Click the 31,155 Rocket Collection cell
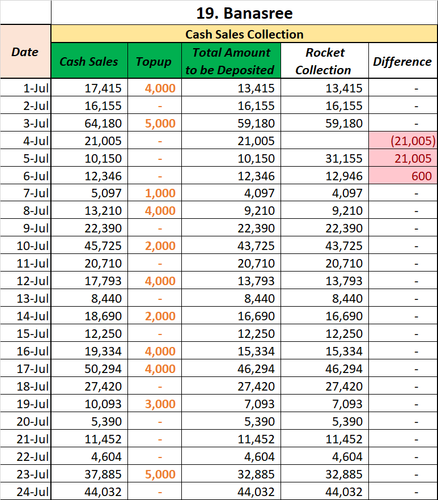Image resolution: width=438 pixels, height=500 pixels. (324, 158)
